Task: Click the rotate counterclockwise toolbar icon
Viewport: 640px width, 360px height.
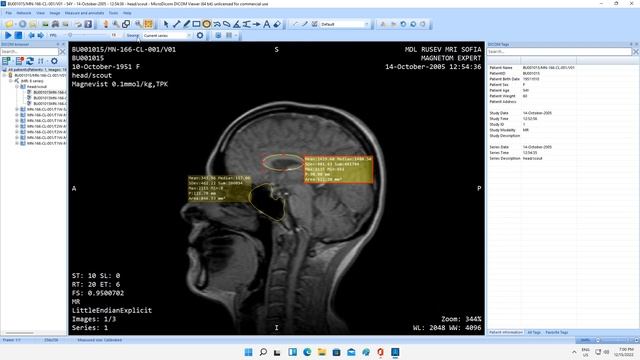Action: pos(403,24)
